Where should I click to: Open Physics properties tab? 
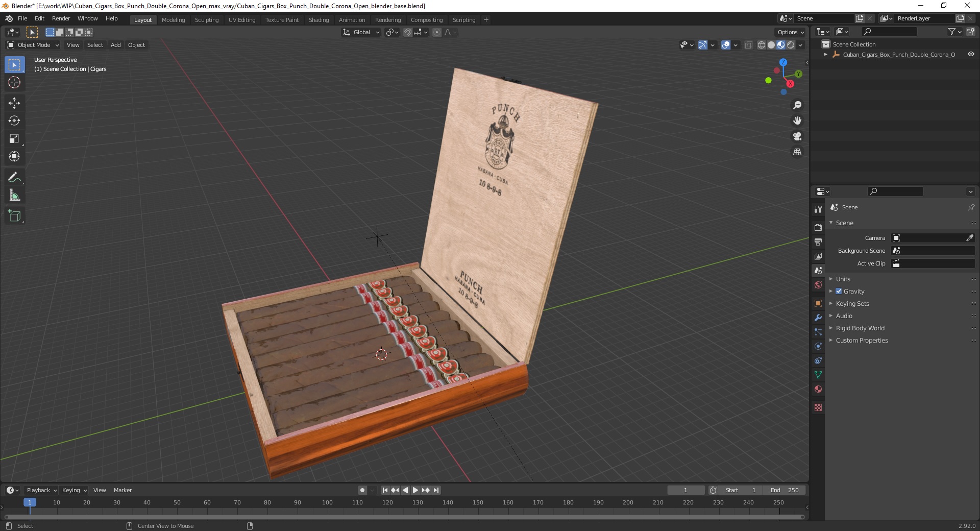coord(818,346)
